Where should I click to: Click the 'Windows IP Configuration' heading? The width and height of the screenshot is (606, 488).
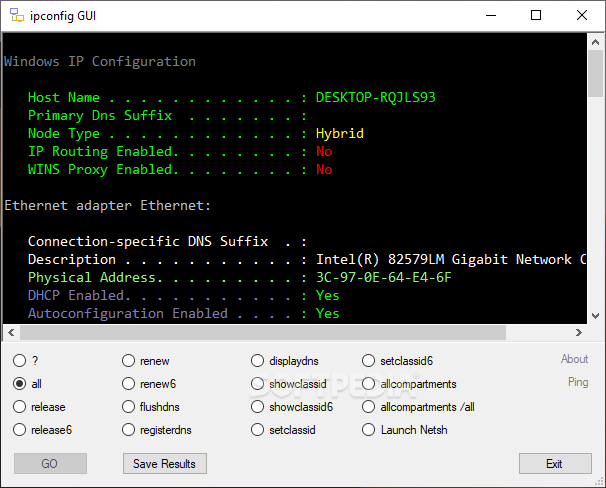click(100, 61)
